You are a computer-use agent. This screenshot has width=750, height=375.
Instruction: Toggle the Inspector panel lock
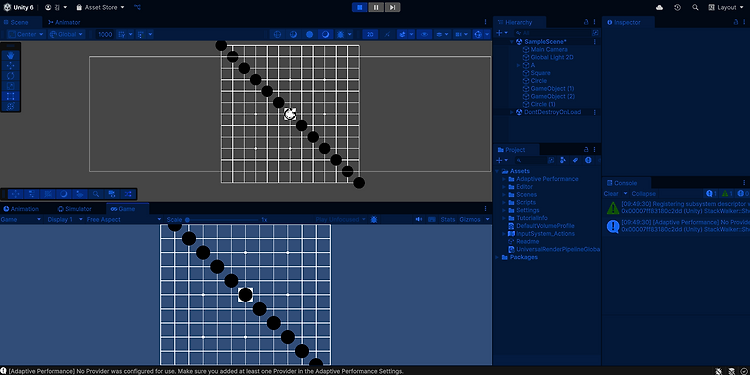click(x=736, y=22)
